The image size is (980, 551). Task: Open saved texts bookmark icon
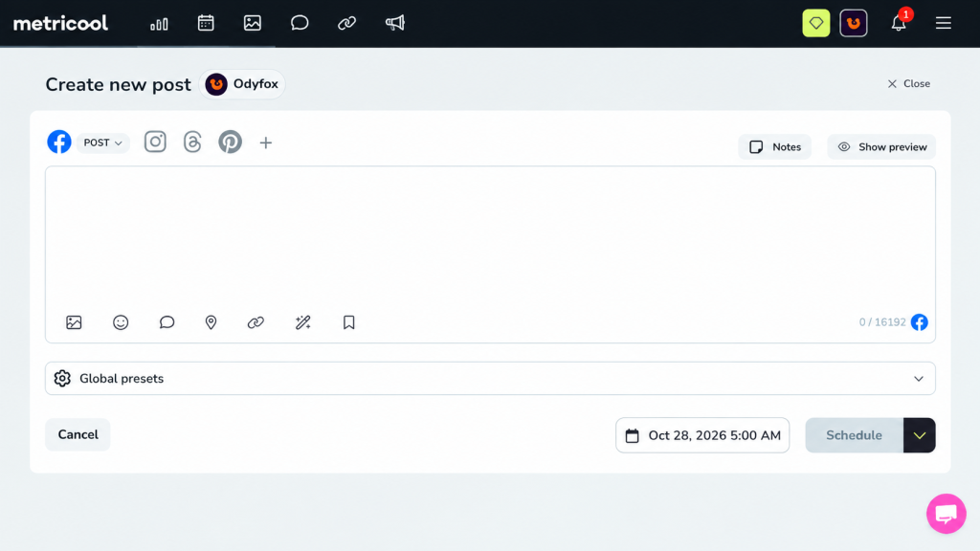(348, 322)
